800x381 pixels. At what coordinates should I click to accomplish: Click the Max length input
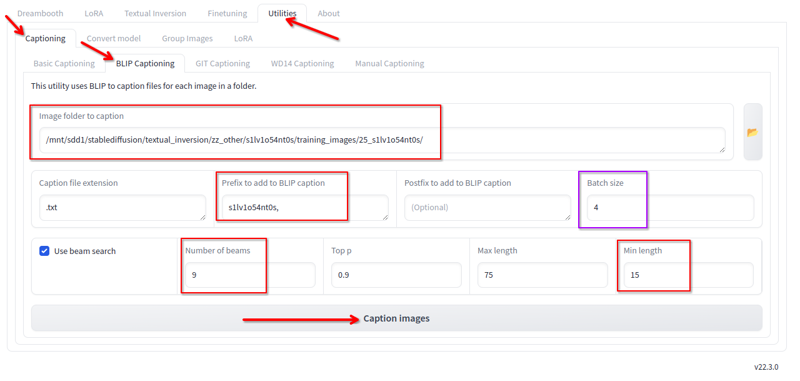coord(542,275)
